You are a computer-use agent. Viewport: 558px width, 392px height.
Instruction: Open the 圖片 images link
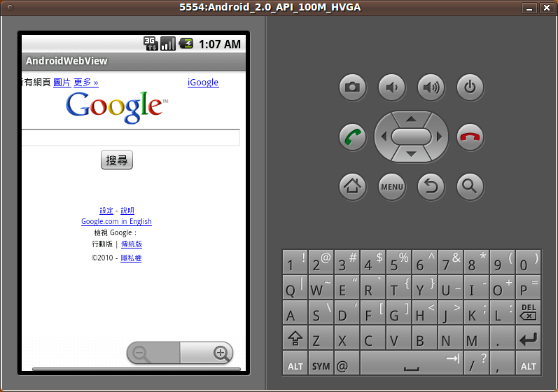62,82
